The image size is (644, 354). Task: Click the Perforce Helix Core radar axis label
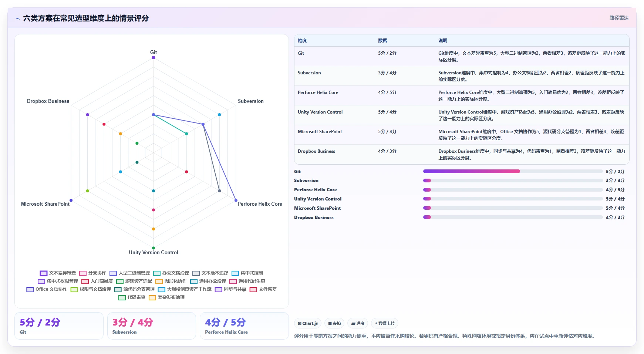260,204
